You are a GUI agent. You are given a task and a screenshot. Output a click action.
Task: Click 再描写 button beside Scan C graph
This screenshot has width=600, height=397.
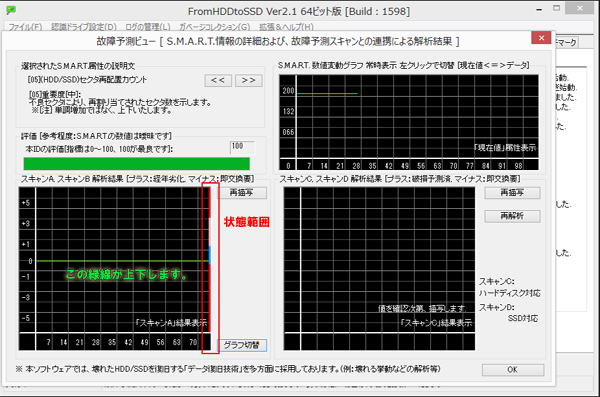click(x=512, y=193)
